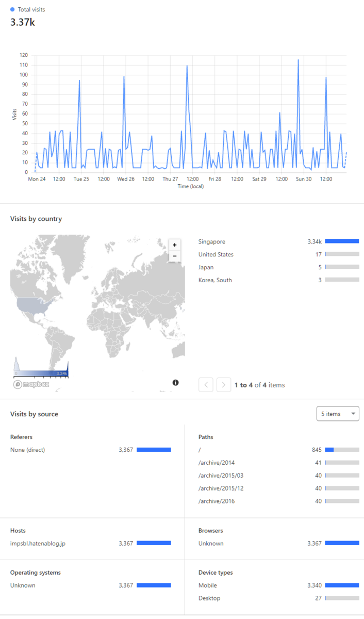Click the 3.37k total visits value
The height and width of the screenshot is (619, 364).
(23, 22)
